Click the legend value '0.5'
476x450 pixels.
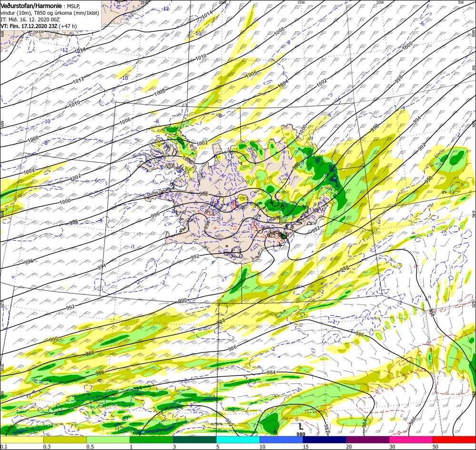pos(90,446)
